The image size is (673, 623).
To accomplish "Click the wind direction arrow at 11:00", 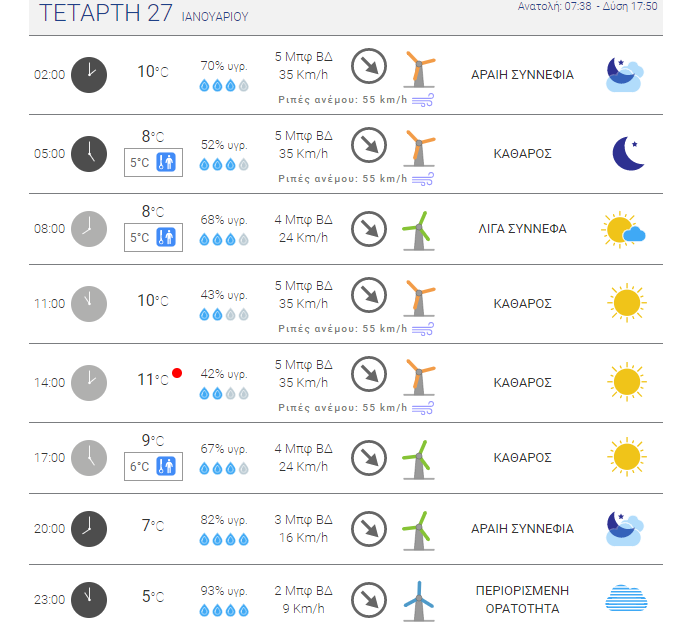I will (x=369, y=295).
